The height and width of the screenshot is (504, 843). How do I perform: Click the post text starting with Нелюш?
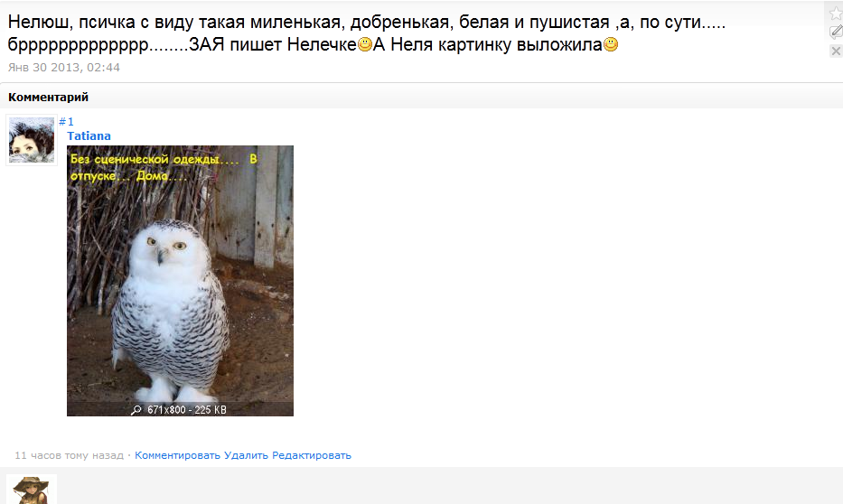[x=367, y=33]
